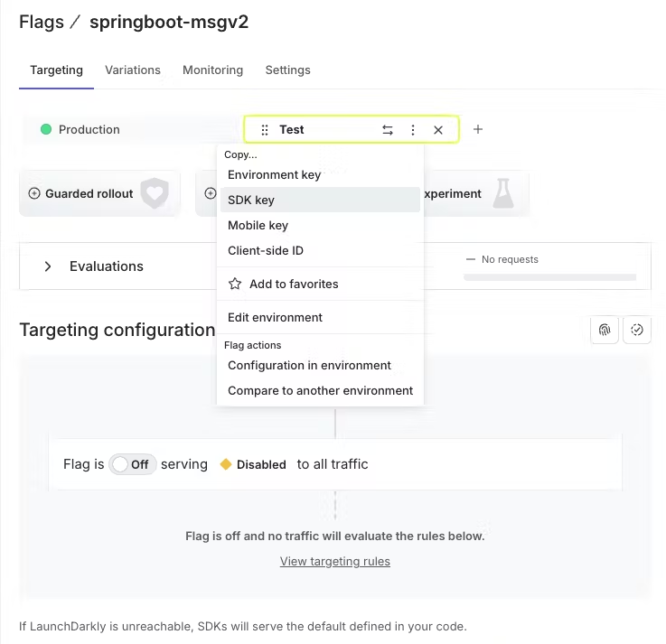Click View targeting rules link
The width and height of the screenshot is (666, 644).
[x=334, y=561]
